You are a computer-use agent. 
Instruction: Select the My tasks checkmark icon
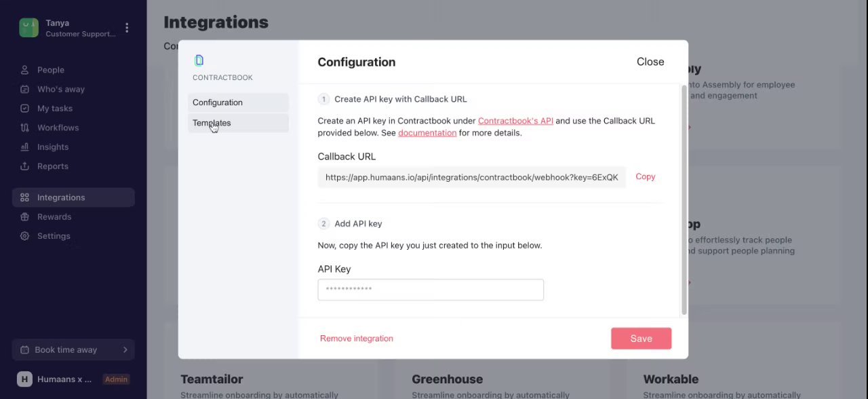click(25, 109)
